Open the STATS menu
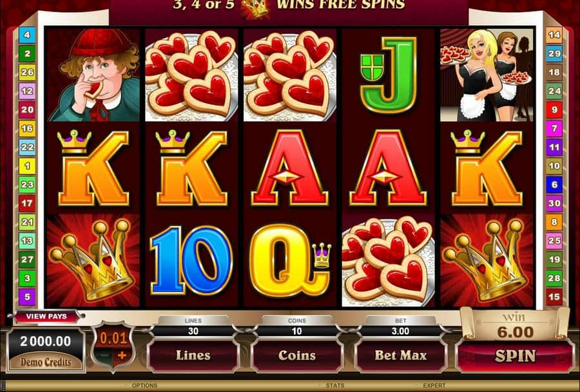Viewport: 580px width, 392px height. tap(334, 386)
